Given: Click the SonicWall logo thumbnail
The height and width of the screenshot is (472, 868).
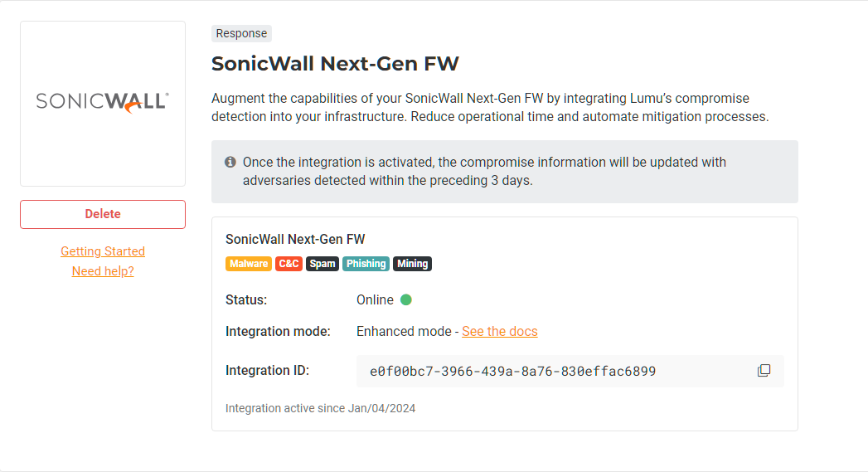Looking at the screenshot, I should (103, 103).
